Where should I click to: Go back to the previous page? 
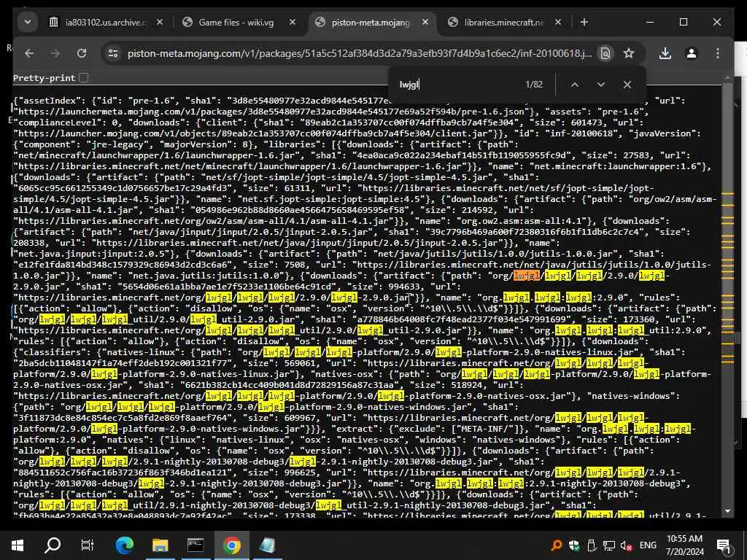(29, 53)
